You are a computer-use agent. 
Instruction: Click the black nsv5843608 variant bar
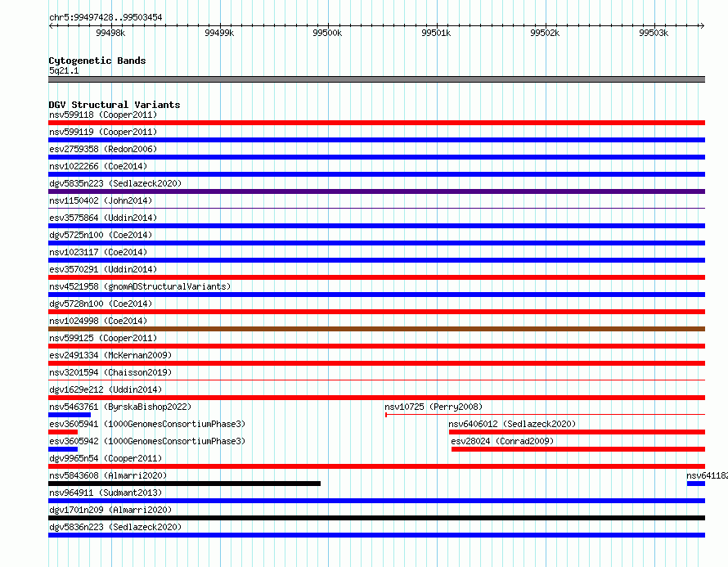(x=184, y=484)
